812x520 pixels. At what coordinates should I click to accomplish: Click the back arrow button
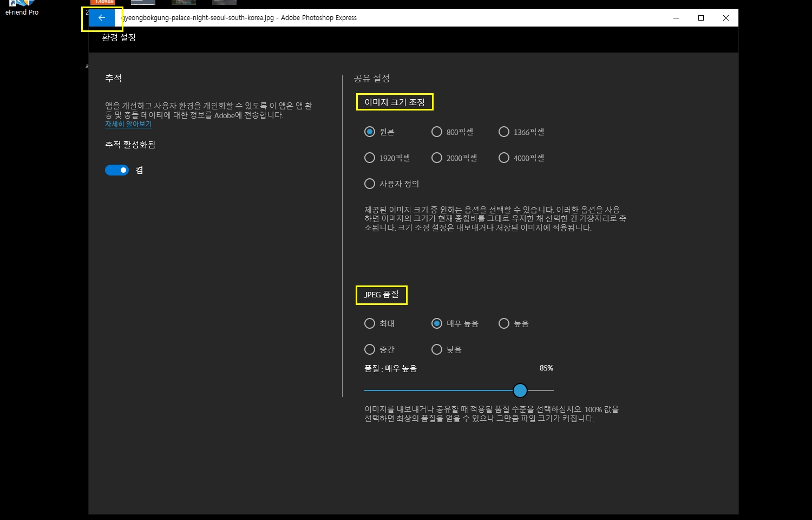tap(102, 18)
